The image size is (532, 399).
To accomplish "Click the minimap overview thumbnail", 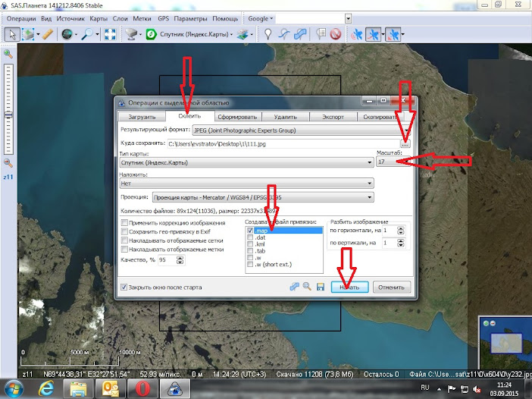I will [505, 343].
